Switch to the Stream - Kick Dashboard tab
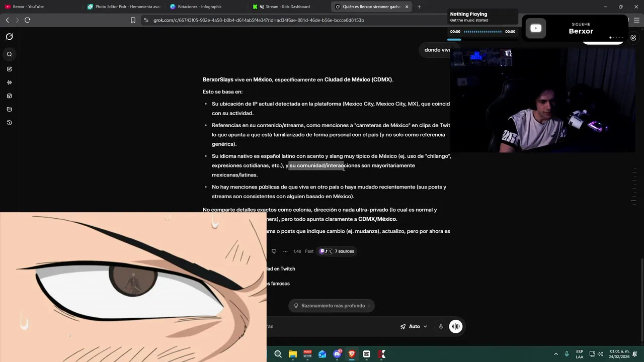This screenshot has width=644, height=362. [289, 7]
